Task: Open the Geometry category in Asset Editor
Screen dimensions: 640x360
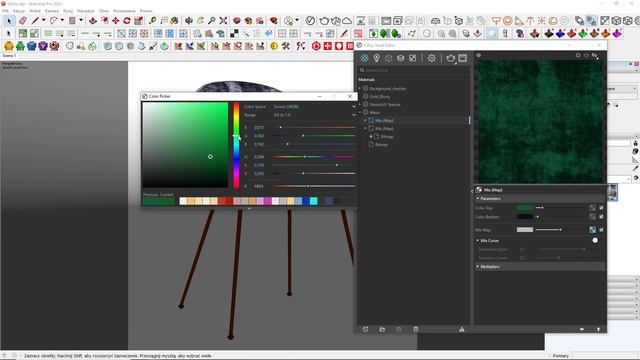Action: (x=389, y=58)
